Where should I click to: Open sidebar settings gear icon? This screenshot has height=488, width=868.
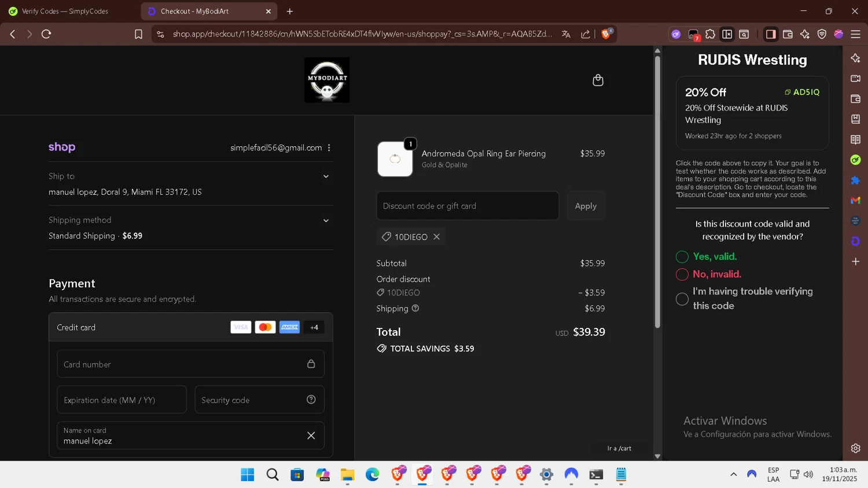click(x=855, y=448)
